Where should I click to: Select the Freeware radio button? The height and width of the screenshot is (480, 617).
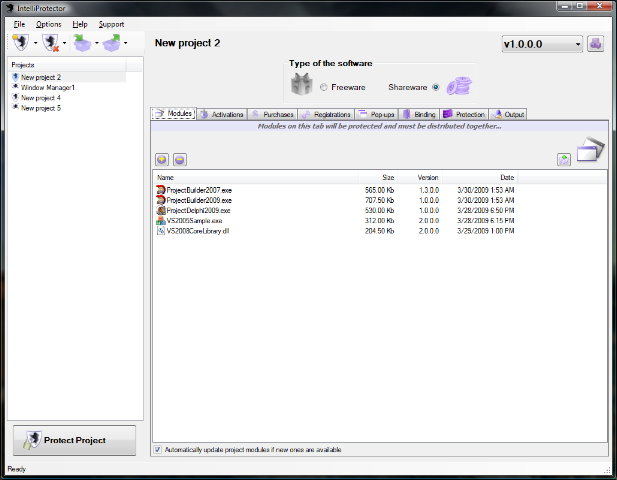coord(323,88)
